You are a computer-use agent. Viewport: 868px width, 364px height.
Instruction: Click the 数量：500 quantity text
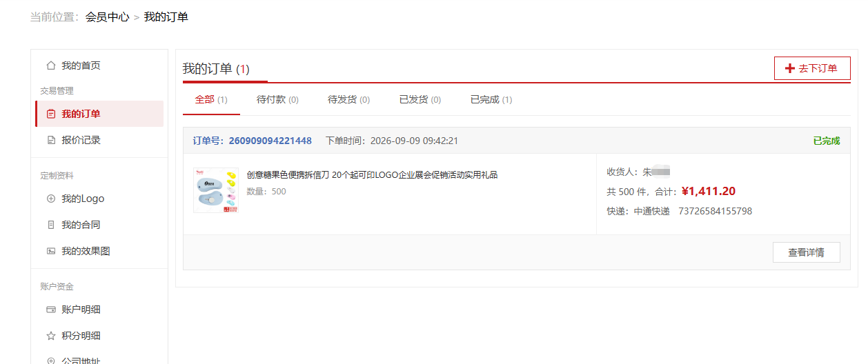tap(266, 191)
